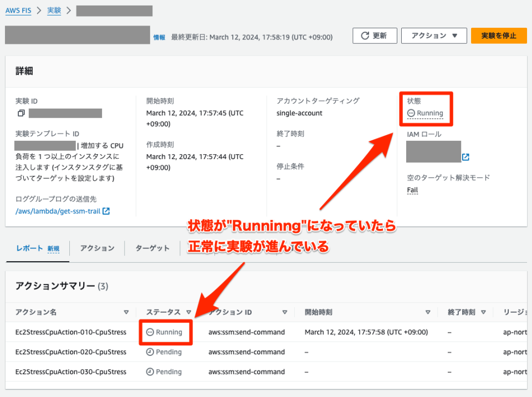Open the アクション dropdown in the header
532x397 pixels.
(434, 35)
